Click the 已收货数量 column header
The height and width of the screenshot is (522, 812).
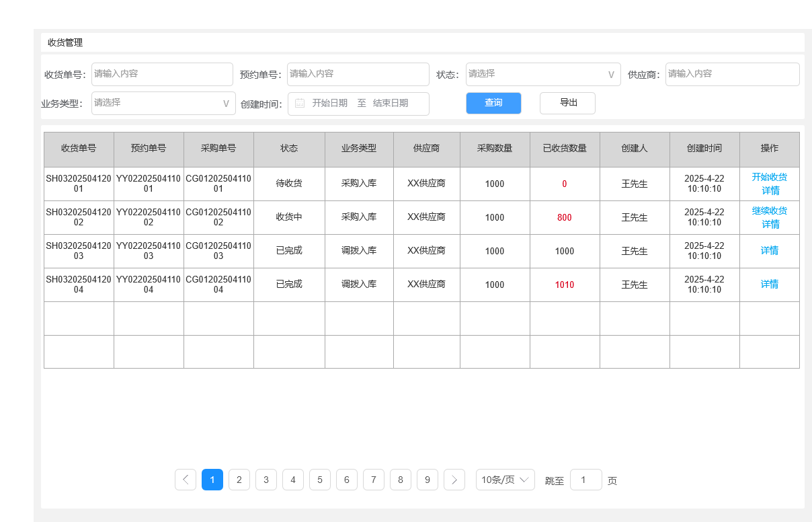pos(565,149)
